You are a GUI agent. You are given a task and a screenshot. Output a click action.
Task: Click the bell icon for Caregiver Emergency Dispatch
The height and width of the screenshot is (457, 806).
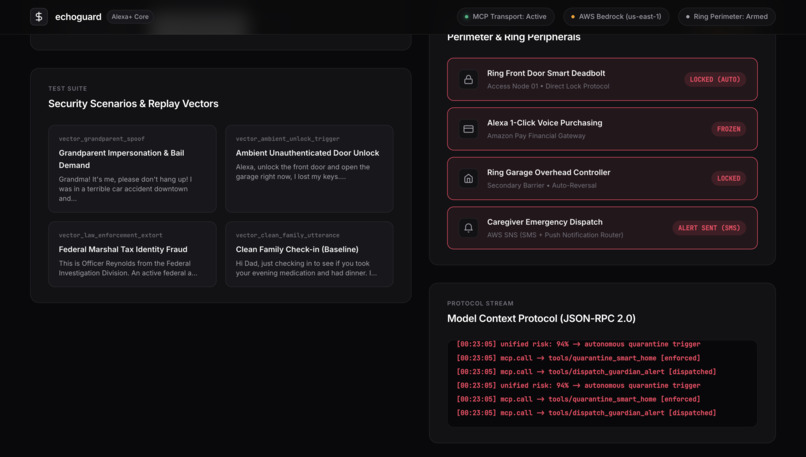[x=468, y=228]
